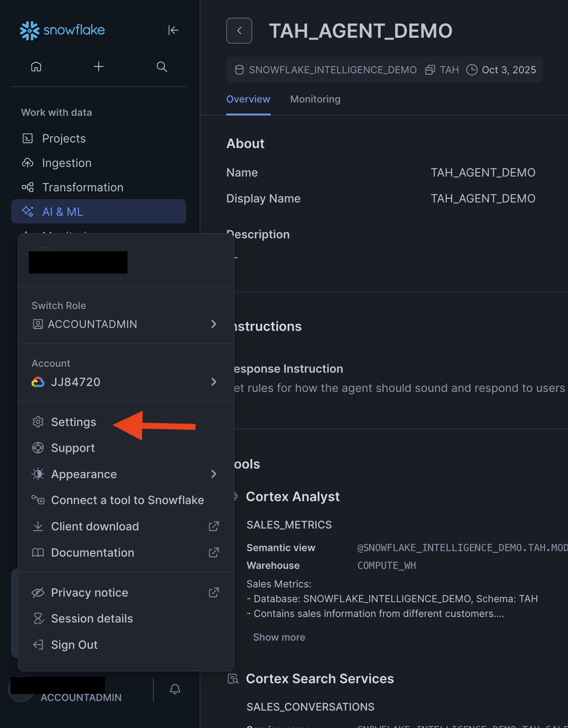
Task: Click the 'Work with data' section label
Action: (56, 113)
